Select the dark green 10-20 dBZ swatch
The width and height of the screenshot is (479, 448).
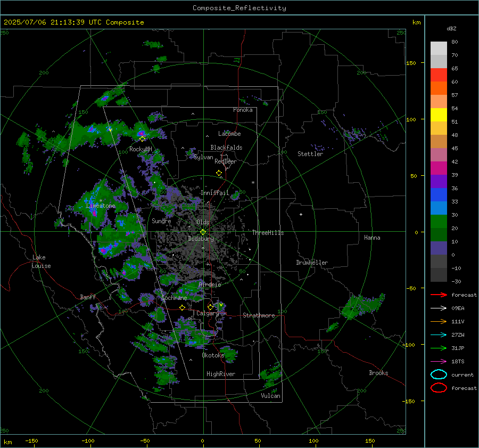(x=439, y=234)
